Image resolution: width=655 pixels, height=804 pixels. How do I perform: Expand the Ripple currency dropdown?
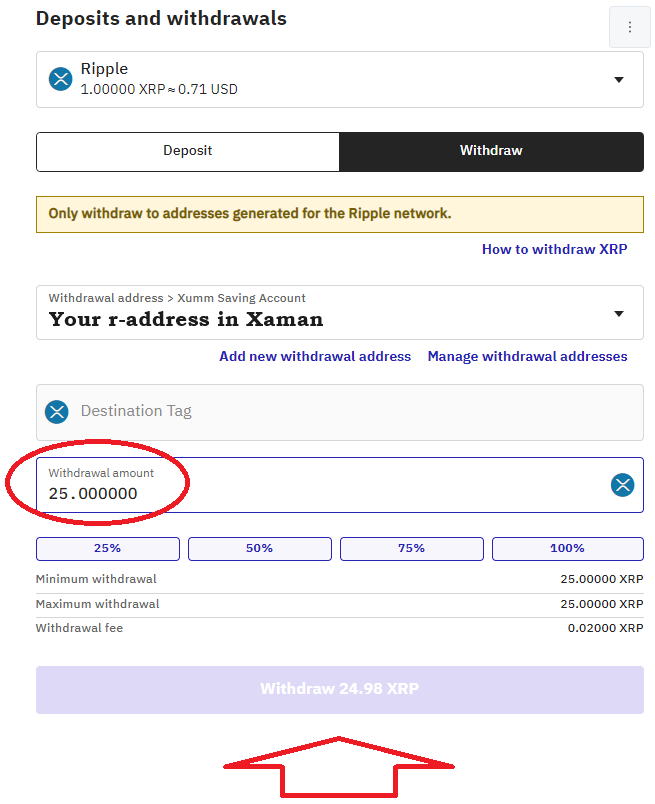(618, 80)
